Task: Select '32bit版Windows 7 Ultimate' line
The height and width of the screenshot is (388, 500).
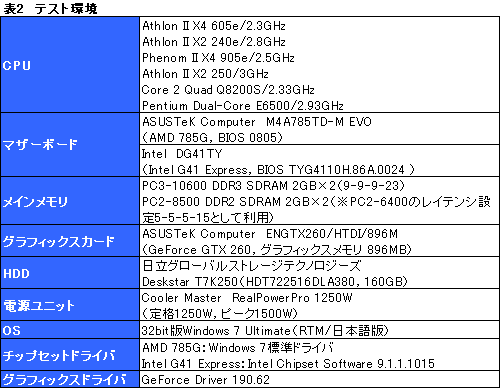Action: 265,330
